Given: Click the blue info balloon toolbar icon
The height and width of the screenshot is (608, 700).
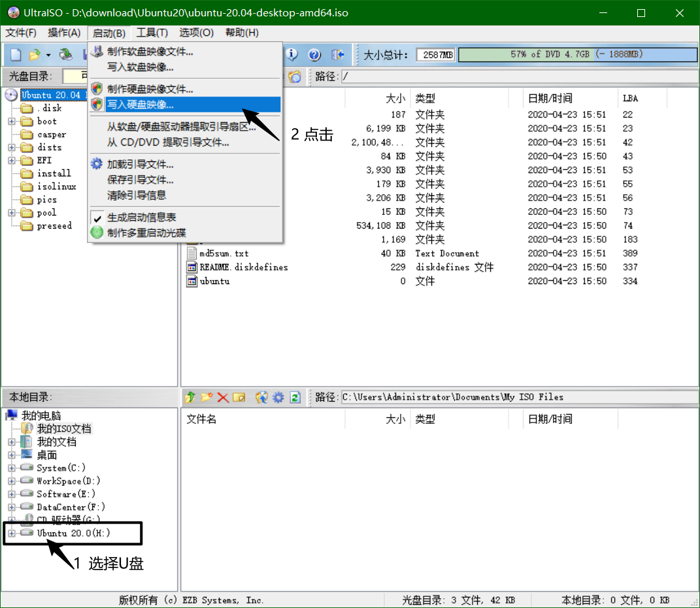Looking at the screenshot, I should (x=292, y=54).
